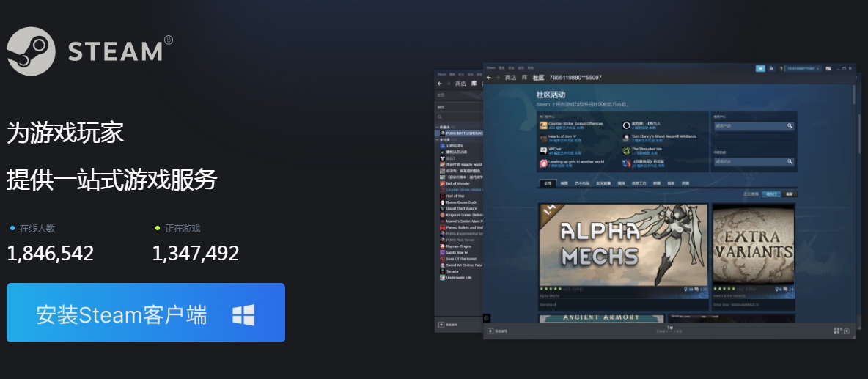This screenshot has width=868, height=379.
Task: Open the Alpha Mechs workshop thumbnail
Action: pyautogui.click(x=622, y=244)
